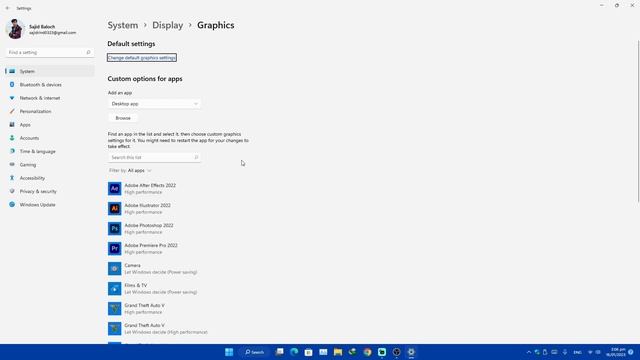Launch Microsoft Edge from the taskbar
Screen dimensions: 640x360
(294, 352)
